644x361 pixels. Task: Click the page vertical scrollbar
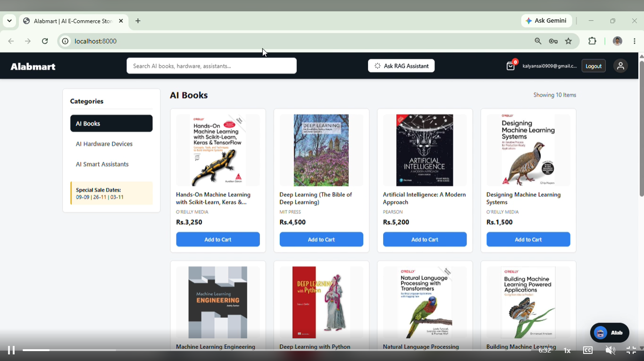(x=641, y=128)
